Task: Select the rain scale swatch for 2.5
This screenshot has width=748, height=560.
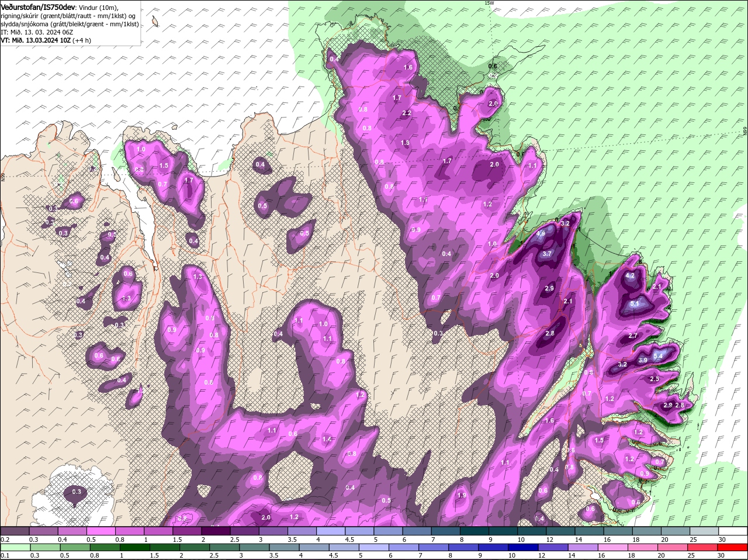Action: click(x=226, y=547)
